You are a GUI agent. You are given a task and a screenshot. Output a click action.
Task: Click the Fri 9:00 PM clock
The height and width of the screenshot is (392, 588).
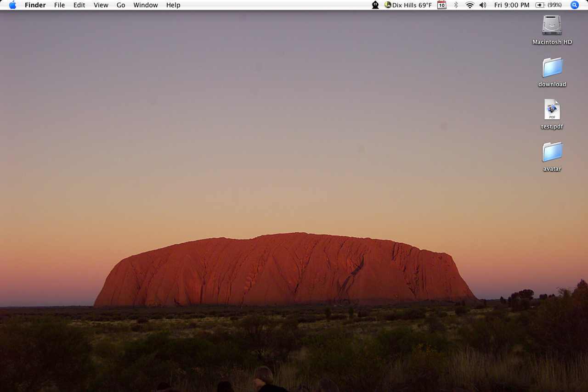(x=512, y=5)
